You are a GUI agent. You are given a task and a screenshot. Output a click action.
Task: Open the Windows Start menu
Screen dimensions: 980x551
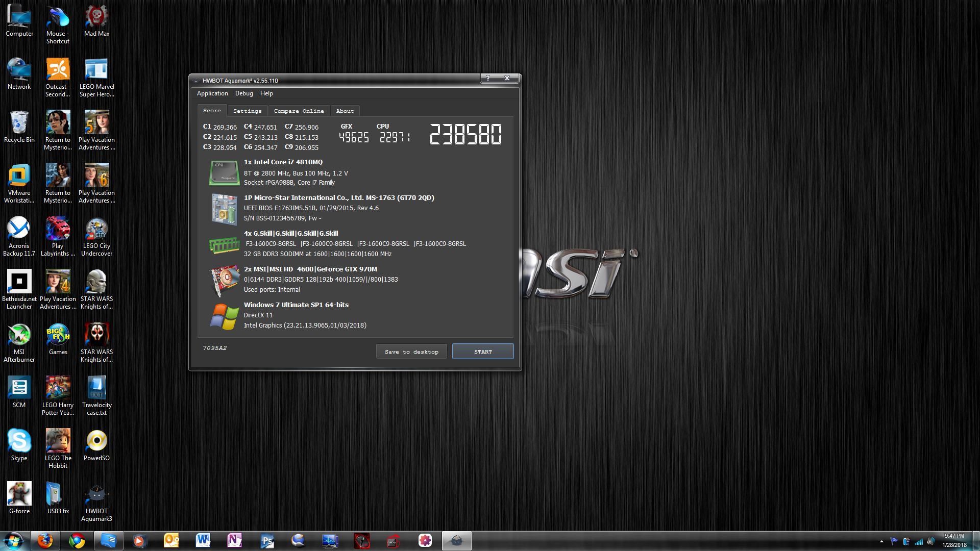pos(14,540)
